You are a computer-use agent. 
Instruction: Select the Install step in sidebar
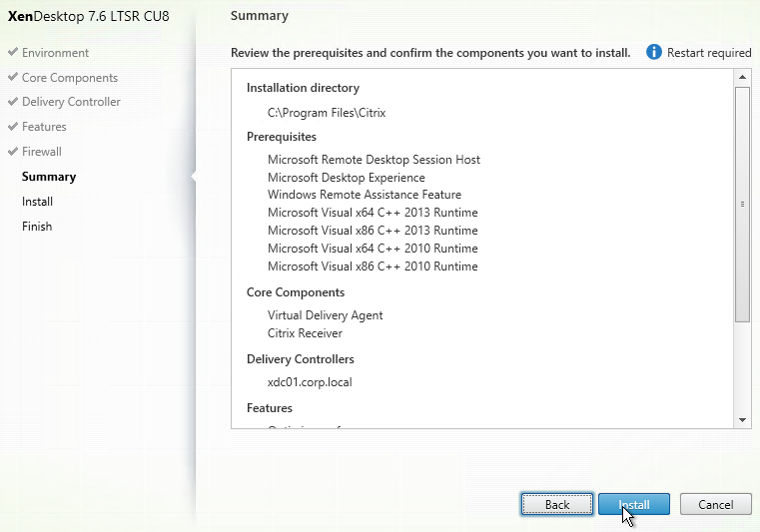tap(37, 202)
